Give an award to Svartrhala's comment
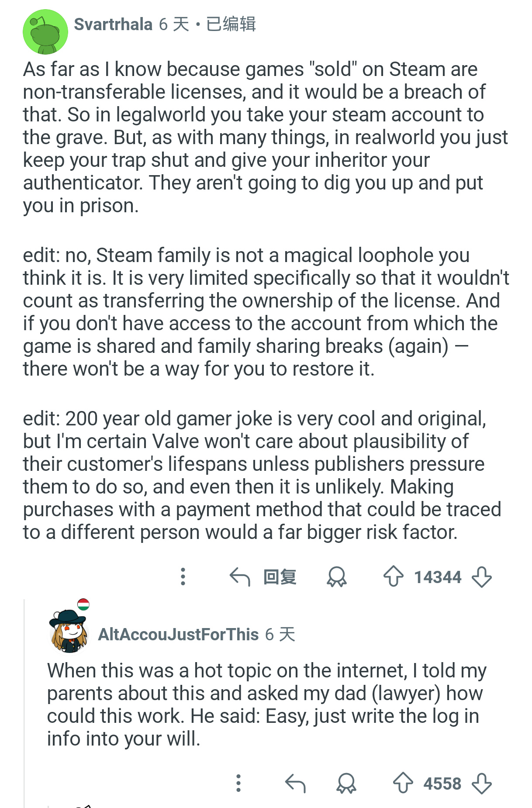Screen dimensions: 532x808 (x=336, y=577)
